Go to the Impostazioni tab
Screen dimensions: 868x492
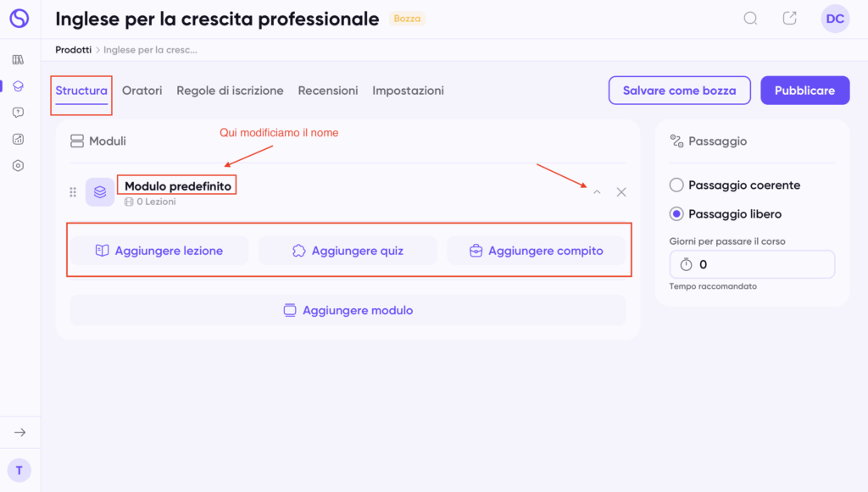click(408, 91)
